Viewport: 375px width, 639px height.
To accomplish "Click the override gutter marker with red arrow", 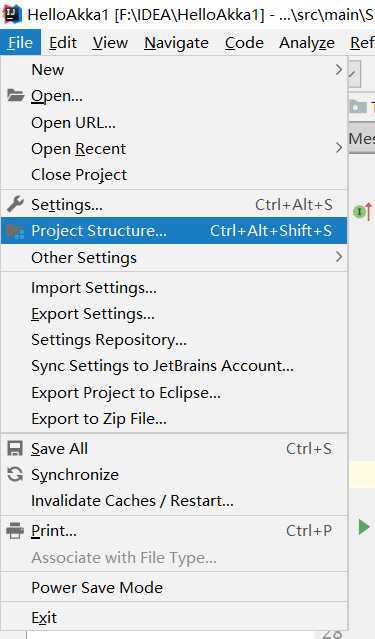I will (363, 211).
